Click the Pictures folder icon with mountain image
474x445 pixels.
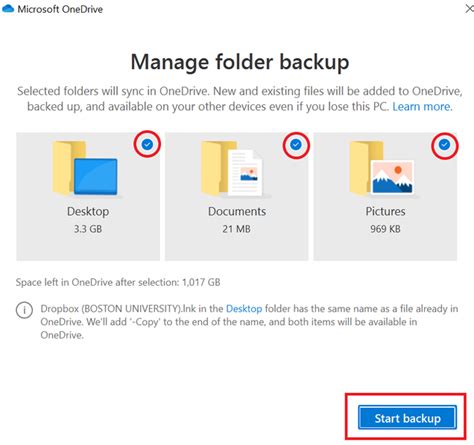click(382, 168)
